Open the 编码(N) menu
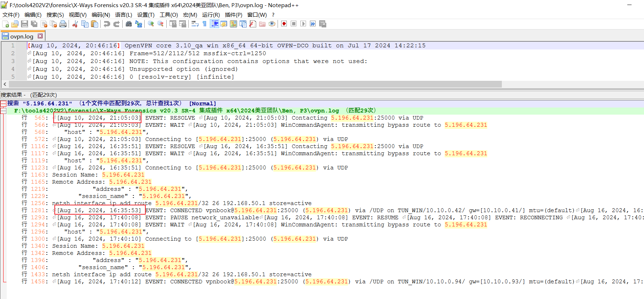644x299 pixels. (101, 15)
